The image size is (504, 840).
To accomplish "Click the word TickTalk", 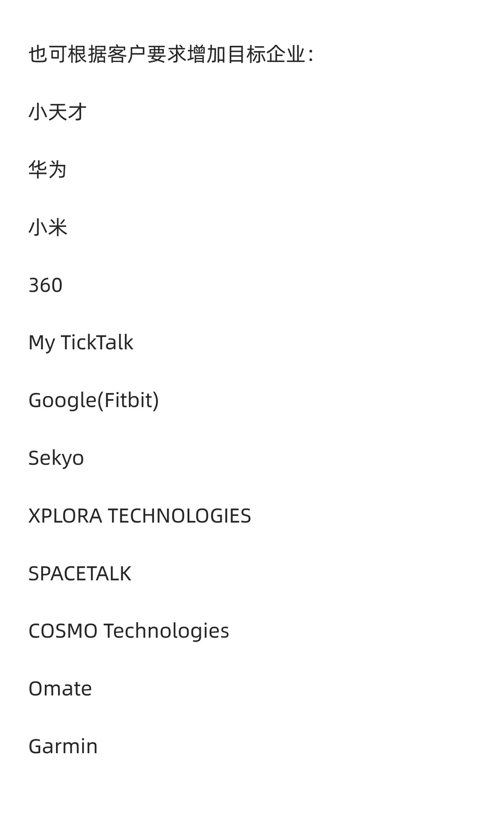I will 97,343.
